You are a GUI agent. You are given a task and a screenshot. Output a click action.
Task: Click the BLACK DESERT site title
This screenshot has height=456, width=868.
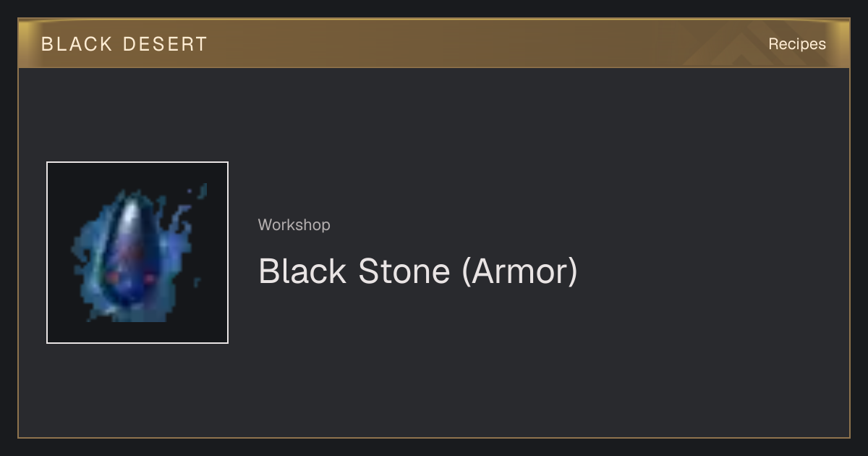click(124, 44)
